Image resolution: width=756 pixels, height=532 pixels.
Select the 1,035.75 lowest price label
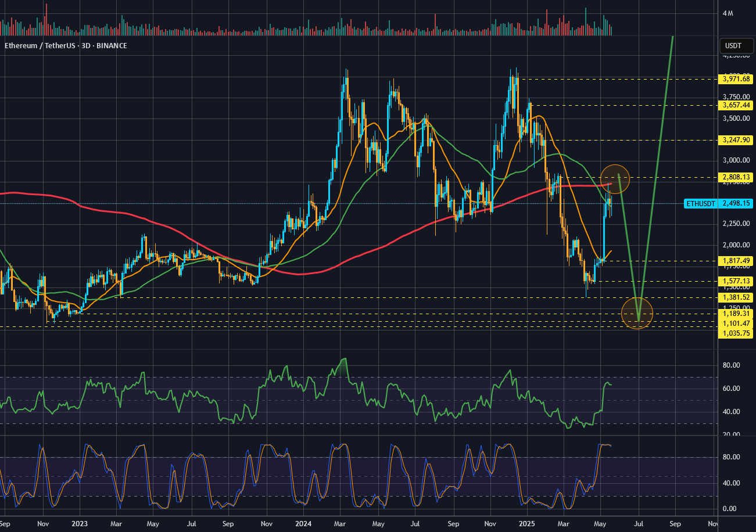(x=736, y=333)
